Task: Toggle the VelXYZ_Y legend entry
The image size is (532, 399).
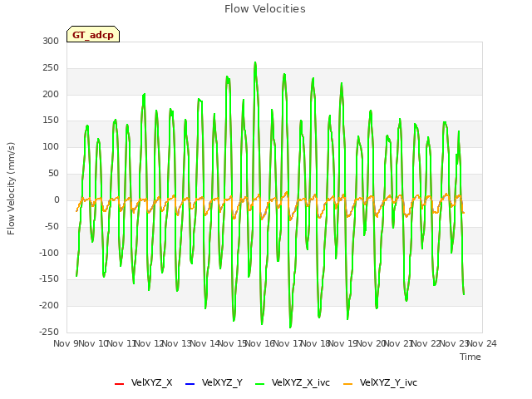Action: [x=214, y=382]
